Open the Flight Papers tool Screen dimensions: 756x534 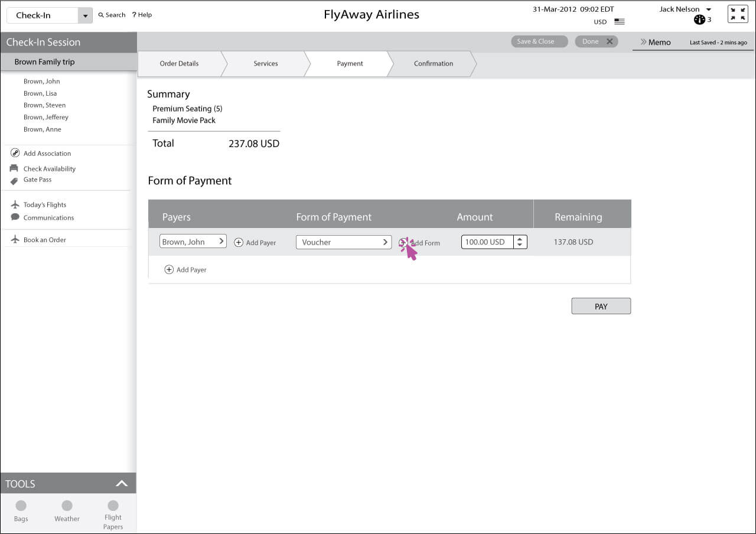(113, 507)
